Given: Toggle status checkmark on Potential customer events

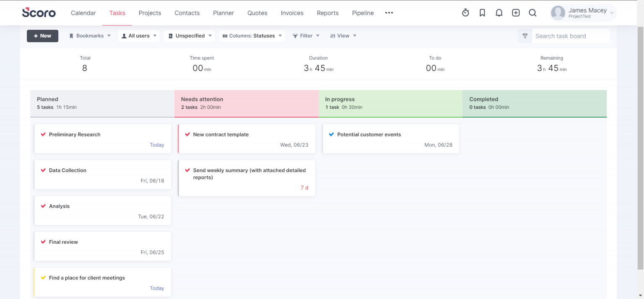Looking at the screenshot, I should click(x=331, y=134).
